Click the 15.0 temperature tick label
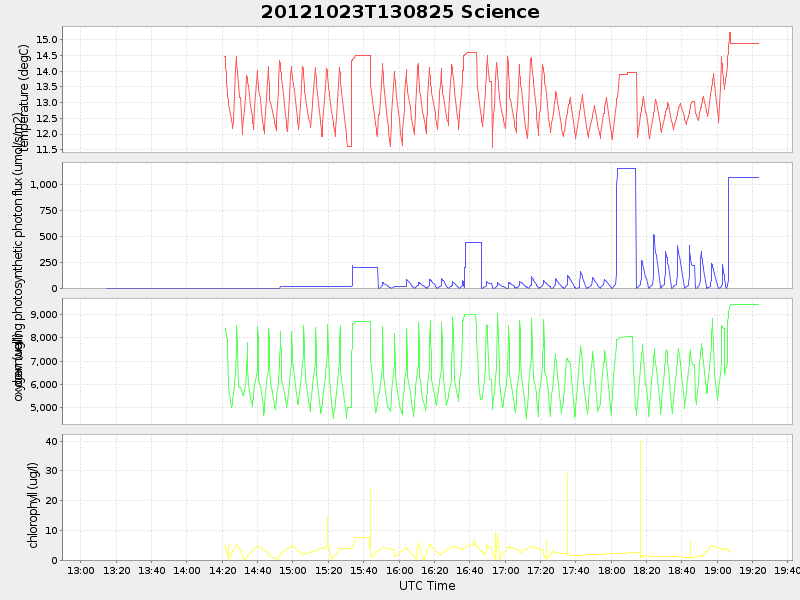The width and height of the screenshot is (800, 600). [x=47, y=40]
